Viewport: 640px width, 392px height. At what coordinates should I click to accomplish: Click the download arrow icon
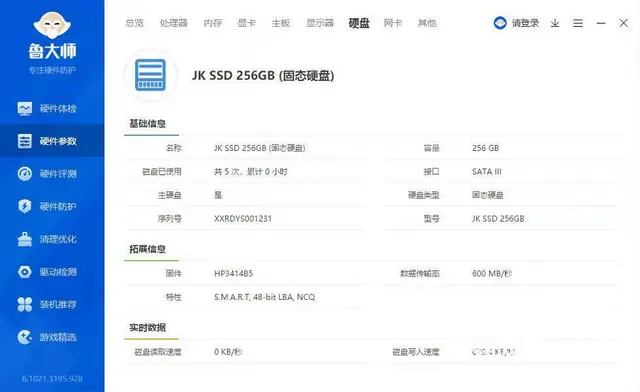click(x=555, y=23)
